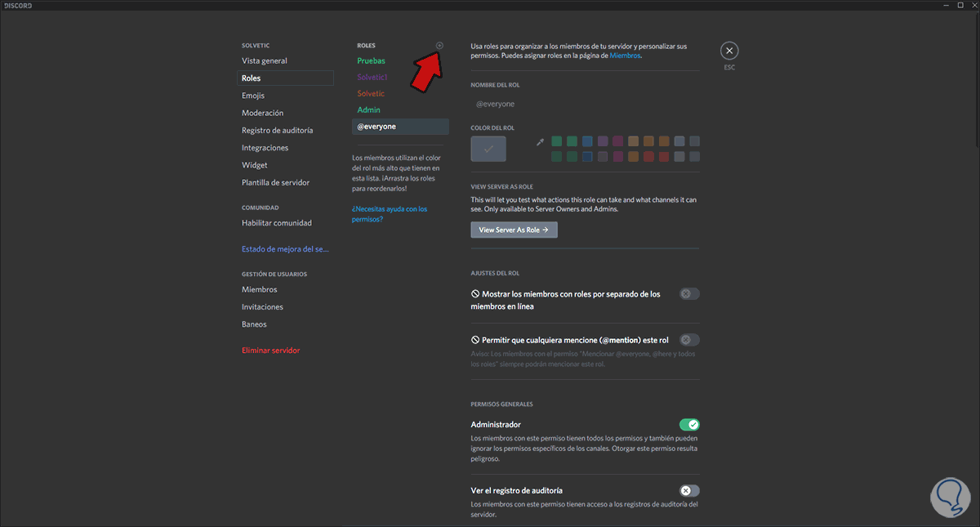The width and height of the screenshot is (980, 527).
Task: Click the role name input field
Action: [x=585, y=105]
